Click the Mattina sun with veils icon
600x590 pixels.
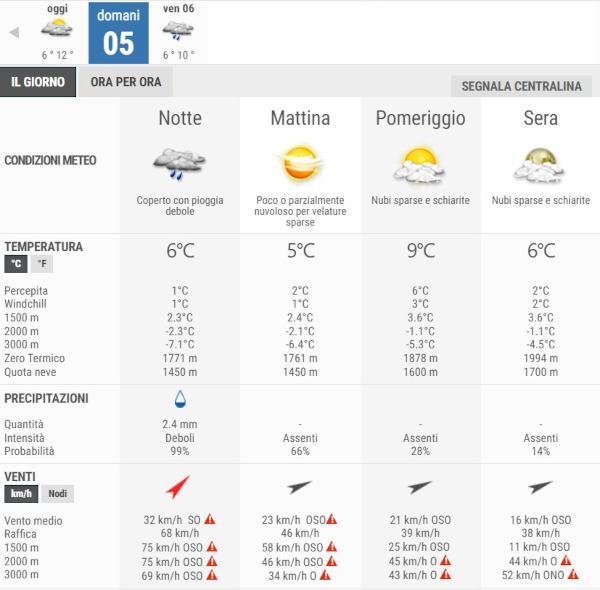click(x=300, y=161)
